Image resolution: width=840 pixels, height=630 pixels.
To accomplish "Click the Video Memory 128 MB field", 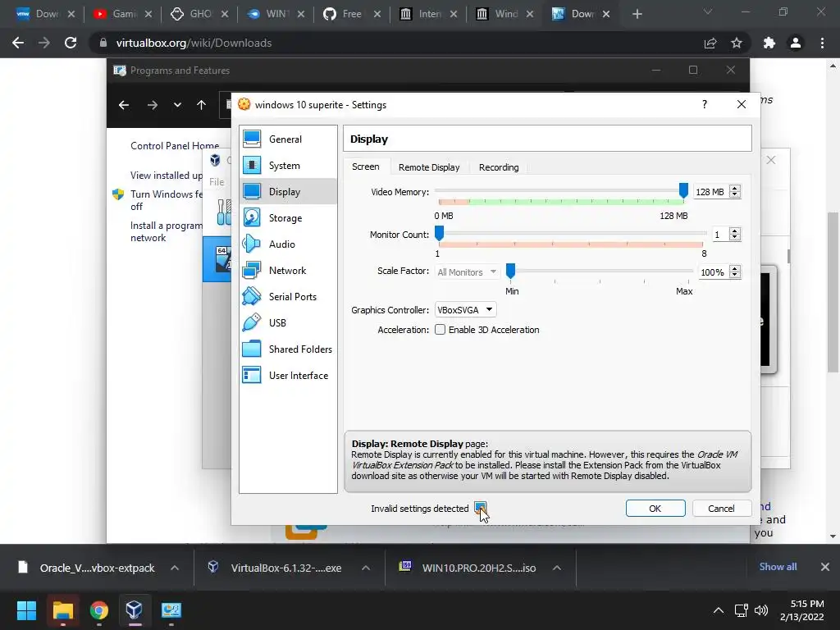I will 710,192.
